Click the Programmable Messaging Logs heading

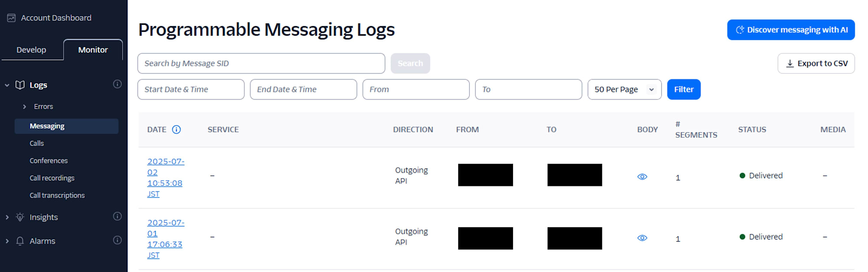(266, 30)
